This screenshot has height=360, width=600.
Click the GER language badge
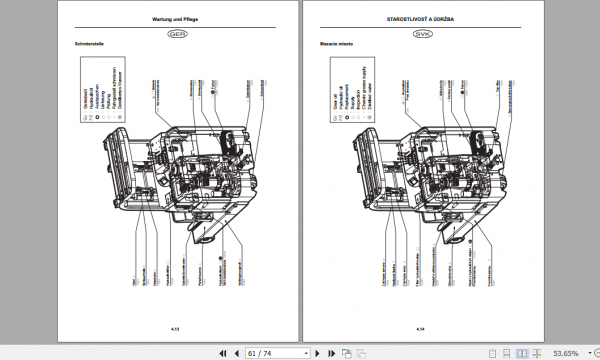[x=177, y=34]
